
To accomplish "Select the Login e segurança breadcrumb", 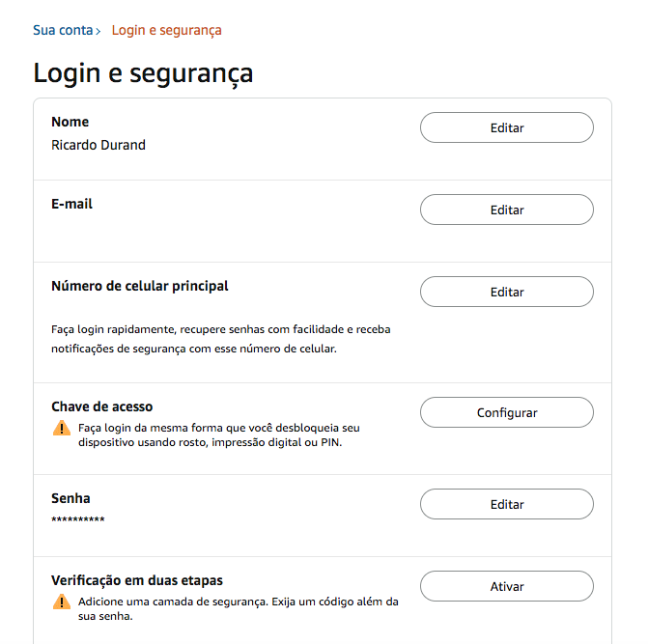I will click(166, 31).
